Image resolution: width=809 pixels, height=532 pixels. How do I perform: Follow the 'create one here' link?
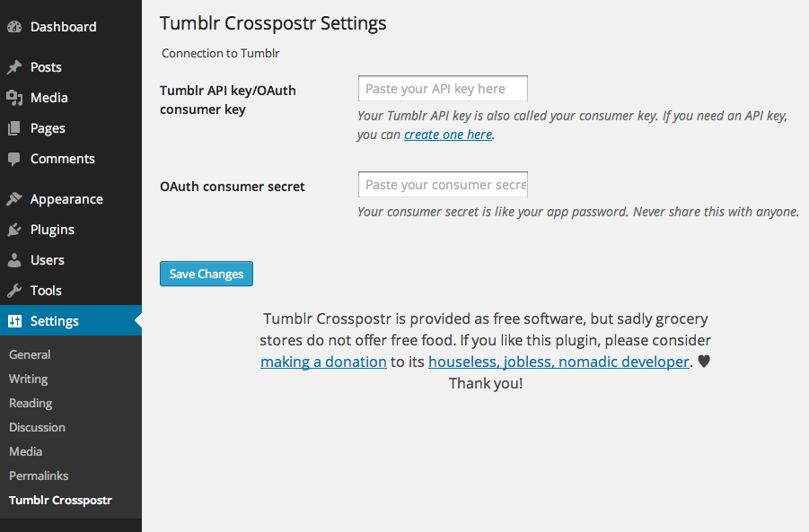tap(448, 135)
